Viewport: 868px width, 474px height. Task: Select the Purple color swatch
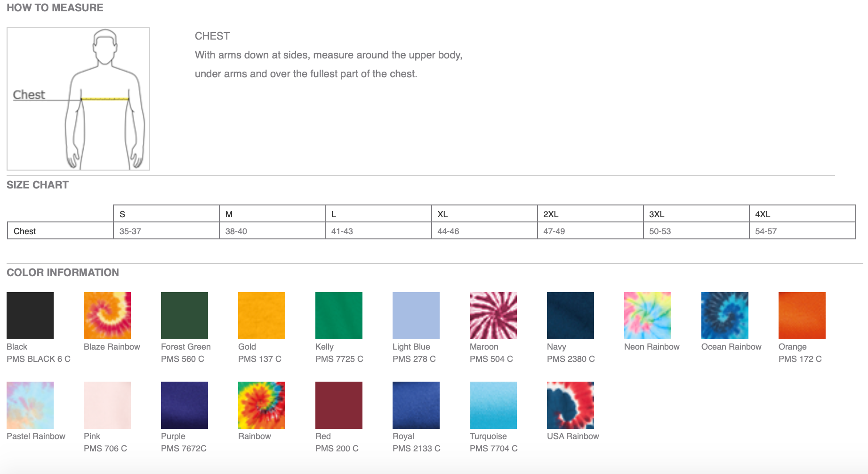185,405
